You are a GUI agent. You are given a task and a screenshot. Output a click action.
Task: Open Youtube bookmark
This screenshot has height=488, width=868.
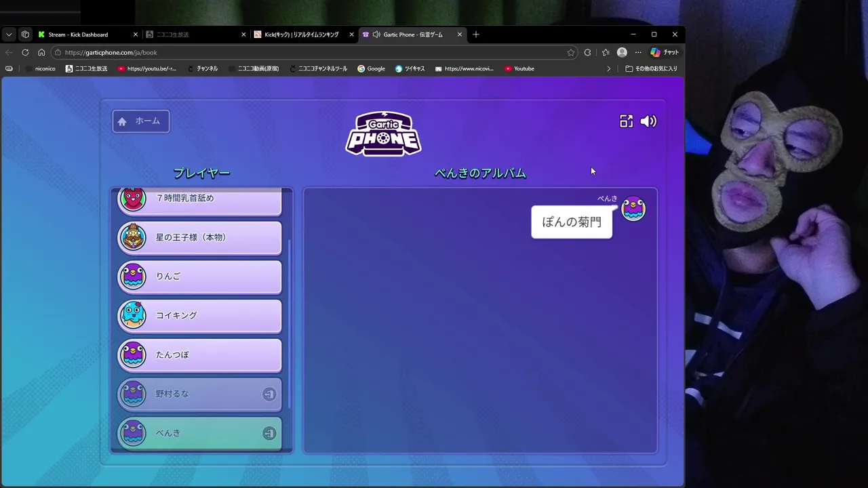[x=519, y=68]
